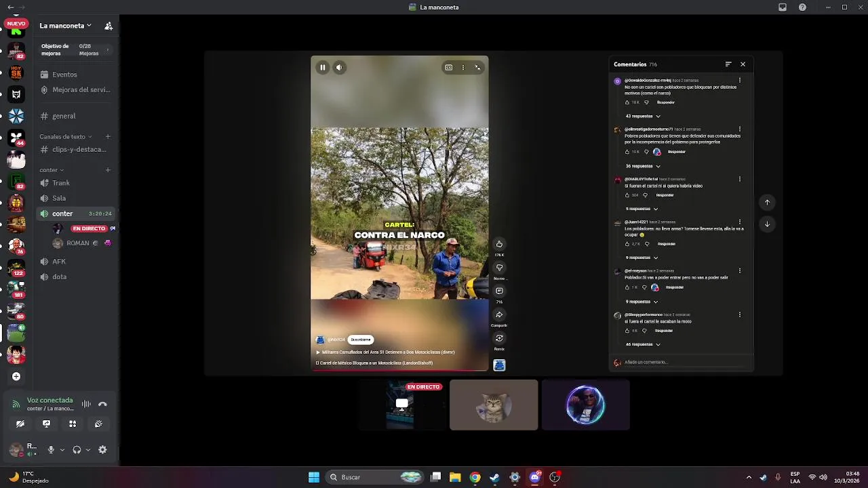Open La manconeta server dropdown

(65, 26)
